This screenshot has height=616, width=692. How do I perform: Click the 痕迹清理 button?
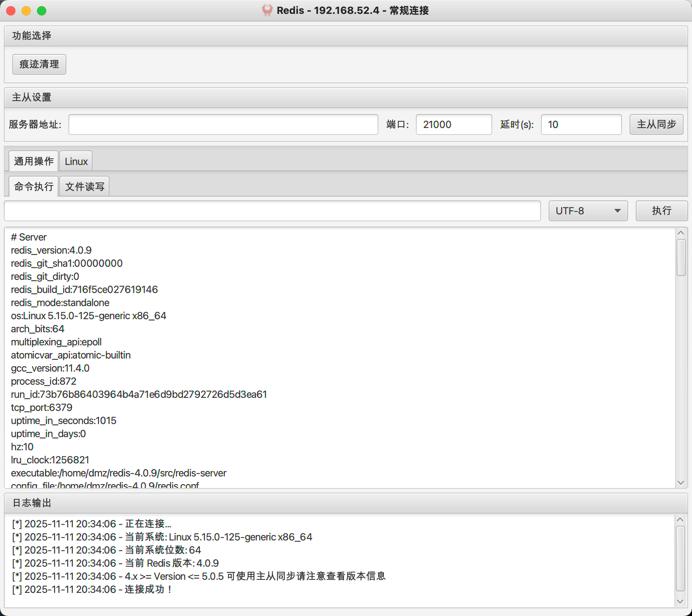tap(39, 64)
